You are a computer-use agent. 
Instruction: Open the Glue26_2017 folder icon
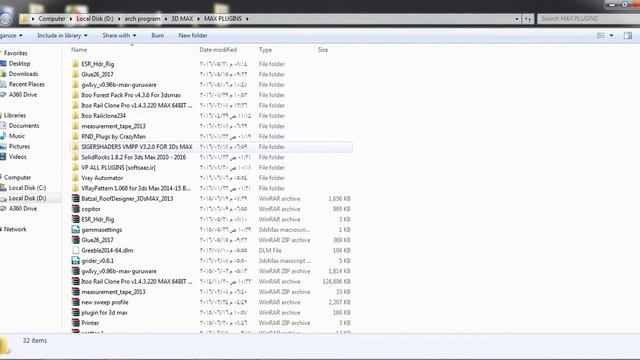[x=76, y=74]
